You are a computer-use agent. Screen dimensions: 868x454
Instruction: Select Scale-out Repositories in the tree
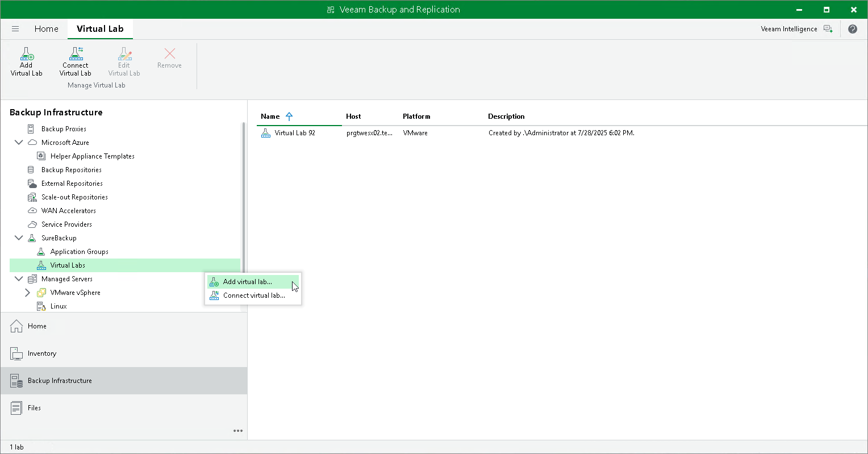click(74, 197)
